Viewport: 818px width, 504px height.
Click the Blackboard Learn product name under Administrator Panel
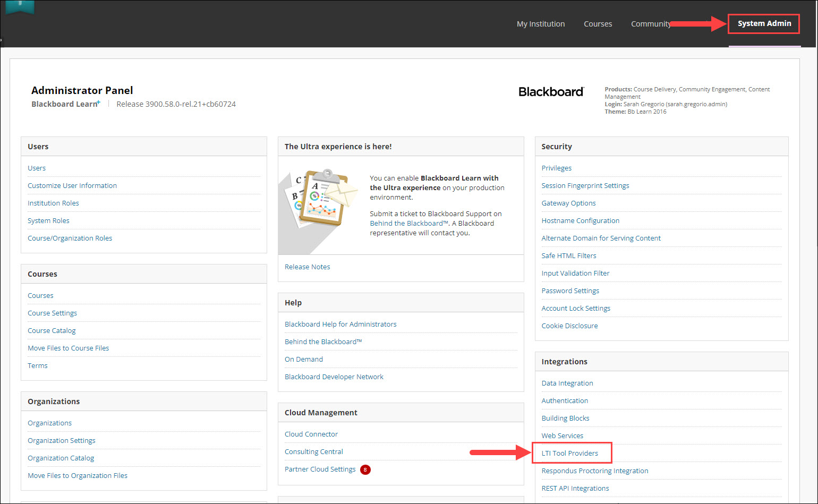click(x=66, y=104)
